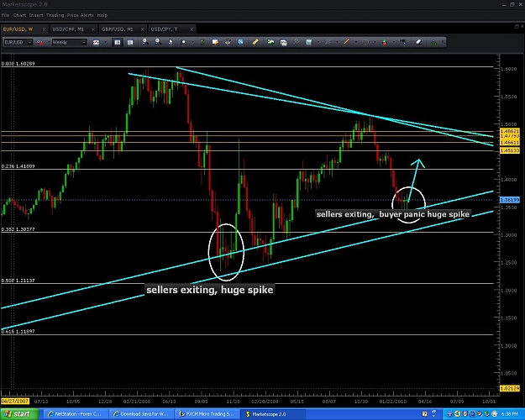Screen dimensions: 525x420
Task: Click the red and green arrows icon
Action: click(x=385, y=42)
